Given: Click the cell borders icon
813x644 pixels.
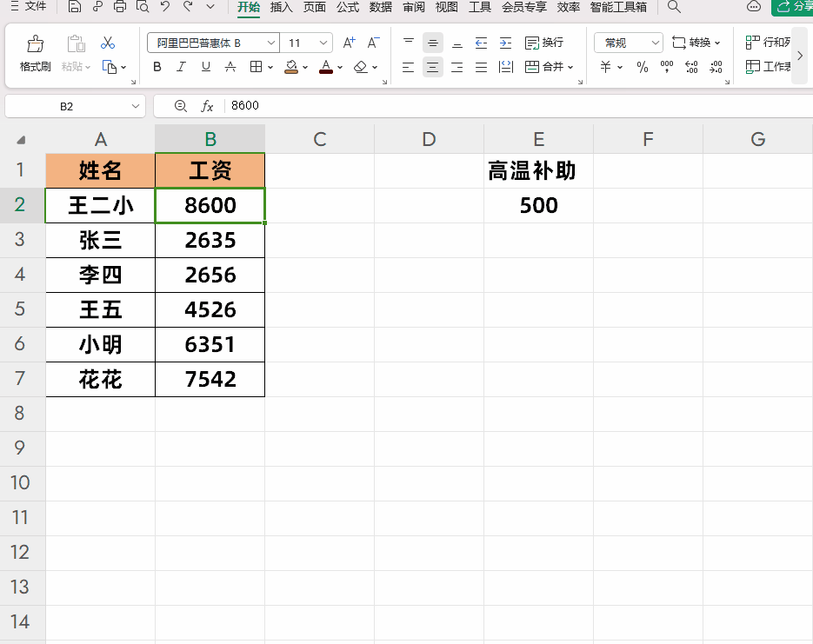Looking at the screenshot, I should click(256, 67).
